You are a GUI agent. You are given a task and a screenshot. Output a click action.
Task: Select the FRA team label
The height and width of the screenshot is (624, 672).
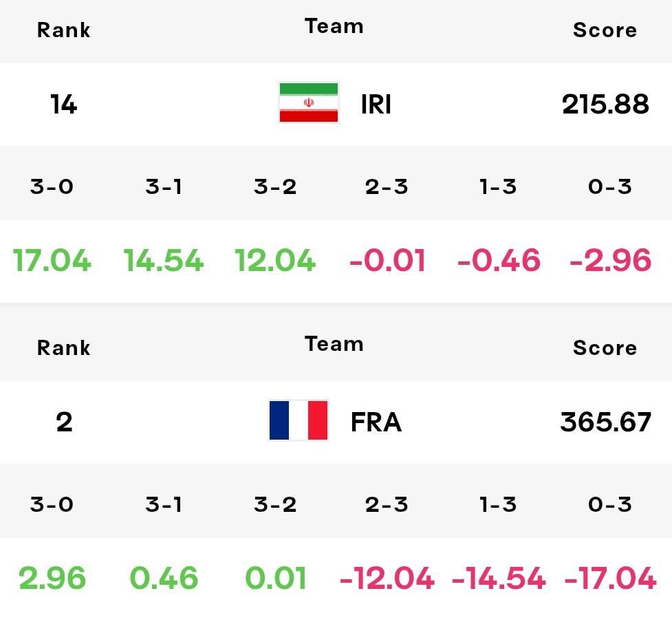pos(376,422)
